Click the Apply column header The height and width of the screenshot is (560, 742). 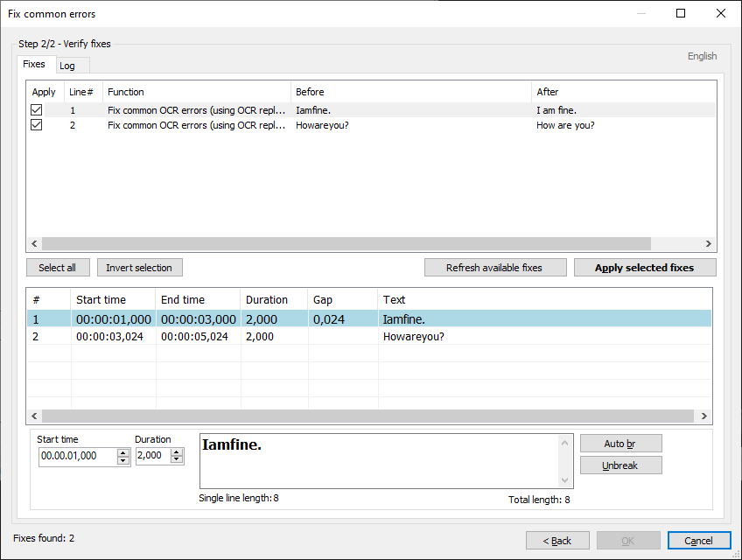pyautogui.click(x=45, y=92)
